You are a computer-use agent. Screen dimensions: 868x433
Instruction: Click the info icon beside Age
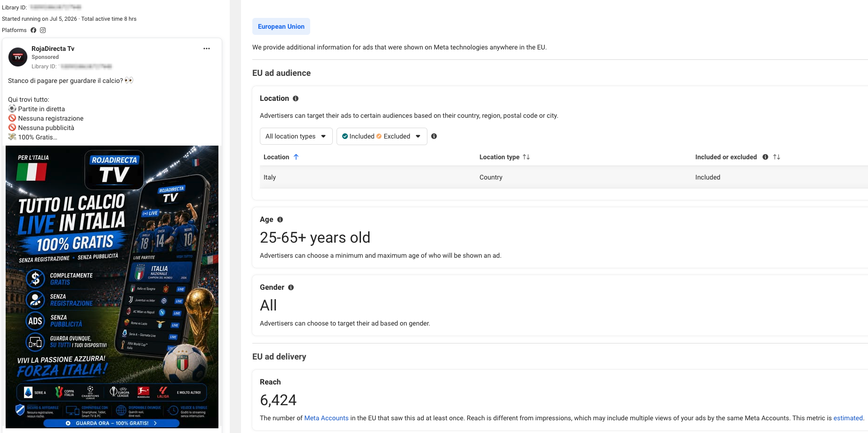280,220
